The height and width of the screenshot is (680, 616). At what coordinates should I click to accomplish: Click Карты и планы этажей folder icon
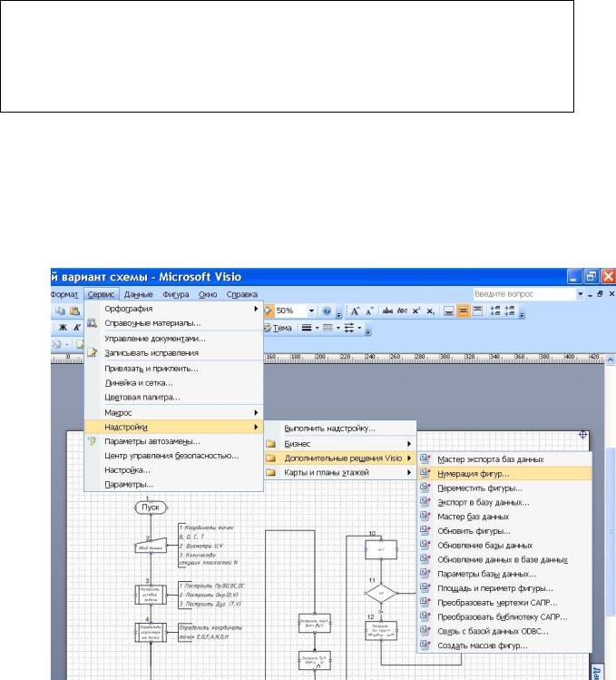click(271, 472)
